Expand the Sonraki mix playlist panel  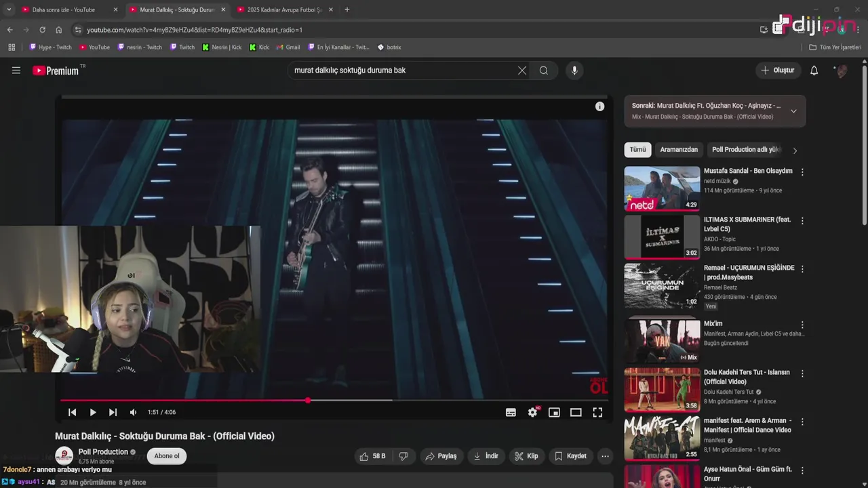click(793, 111)
